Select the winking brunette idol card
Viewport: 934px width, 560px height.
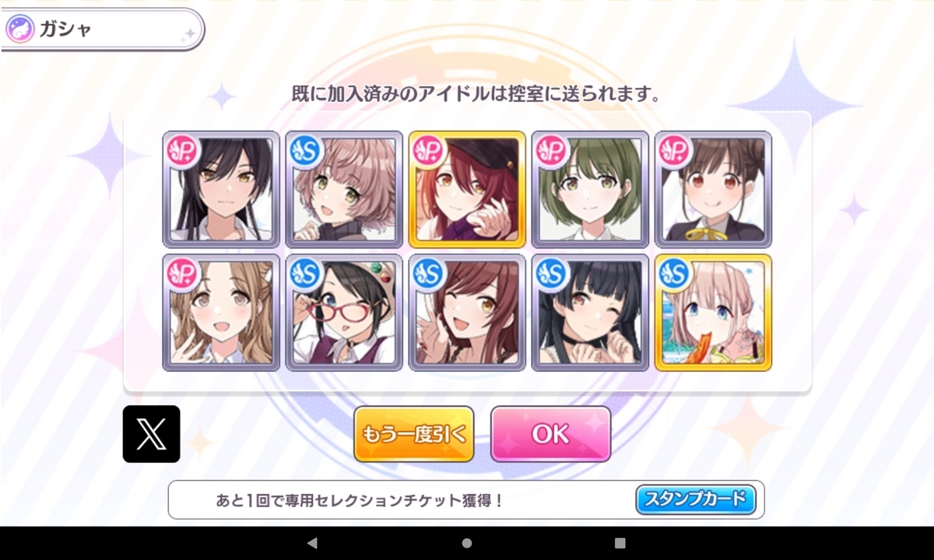pyautogui.click(x=467, y=313)
